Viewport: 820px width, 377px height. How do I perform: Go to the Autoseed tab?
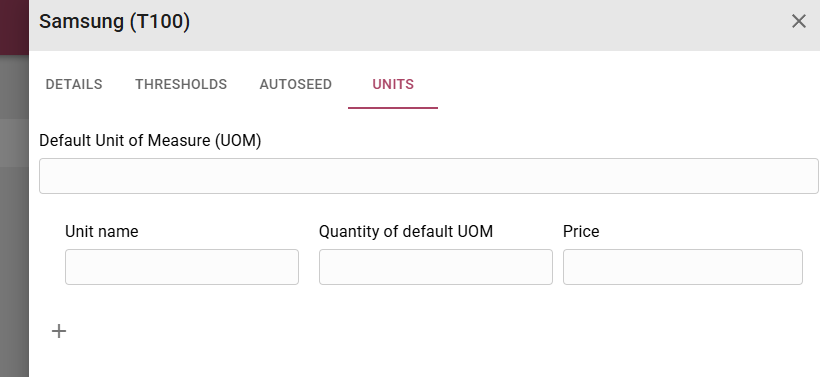click(x=295, y=84)
